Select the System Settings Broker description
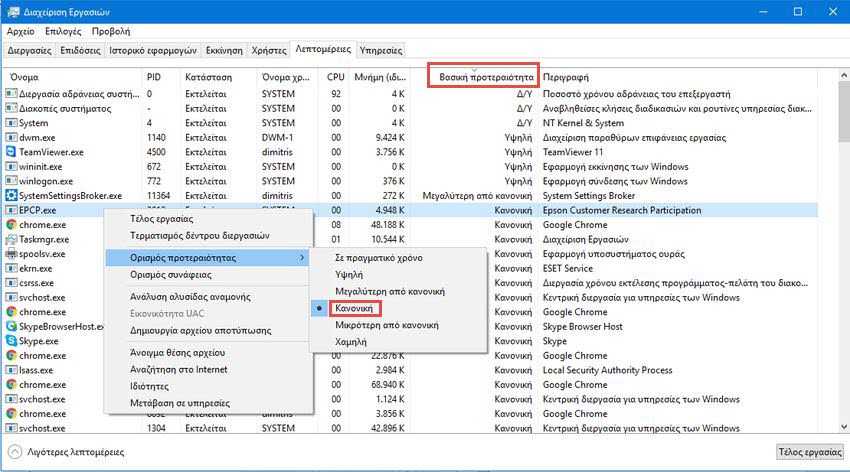The width and height of the screenshot is (850, 472). 589,196
